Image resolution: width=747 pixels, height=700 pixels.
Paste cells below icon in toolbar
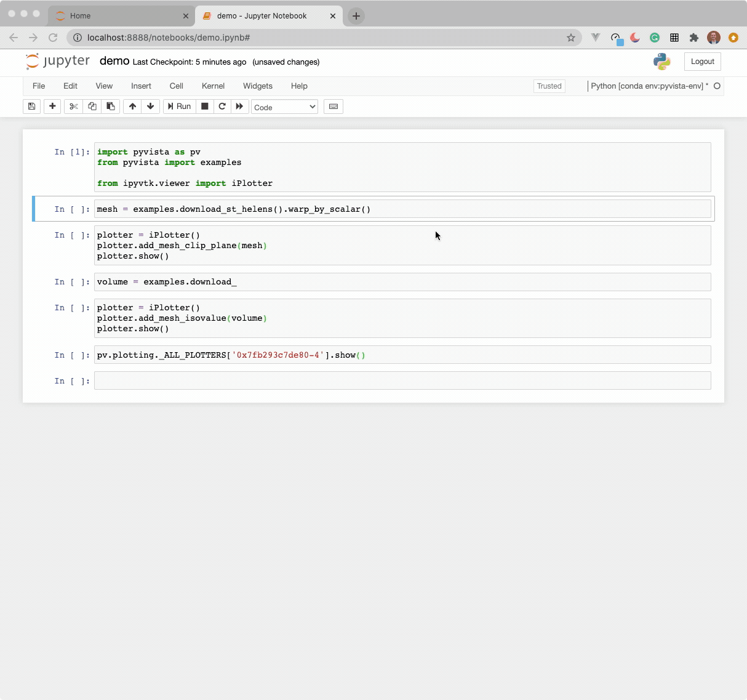(111, 107)
